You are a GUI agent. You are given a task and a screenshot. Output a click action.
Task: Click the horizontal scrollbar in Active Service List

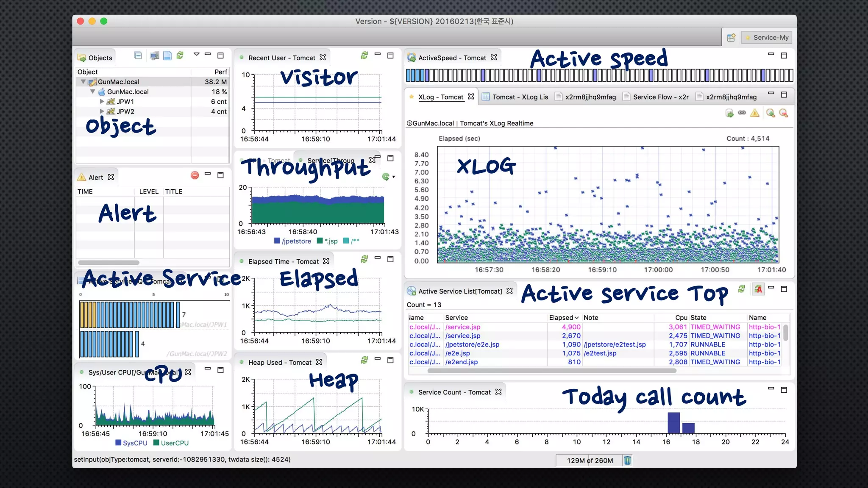tap(551, 371)
